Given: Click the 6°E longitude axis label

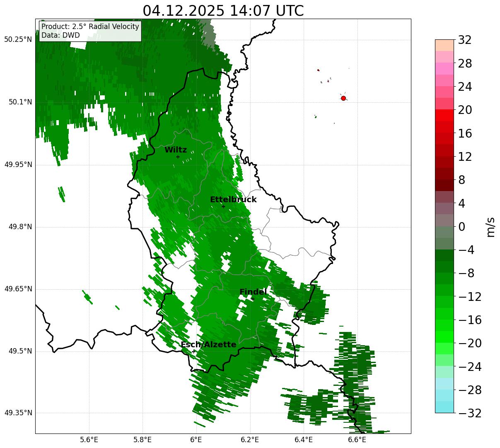Looking at the screenshot, I should [x=196, y=440].
